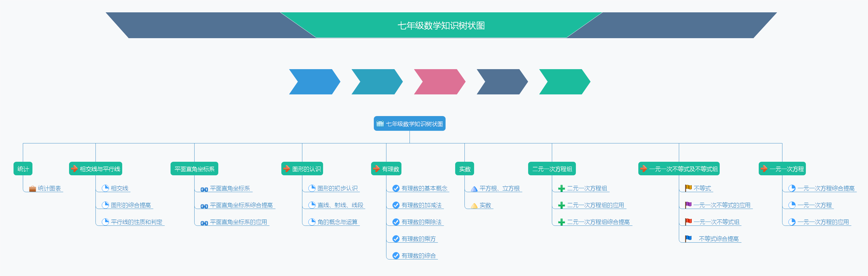Click the purple flag icon beside 一元一次不等式的应用
Image resolution: width=868 pixels, height=276 pixels.
point(688,205)
